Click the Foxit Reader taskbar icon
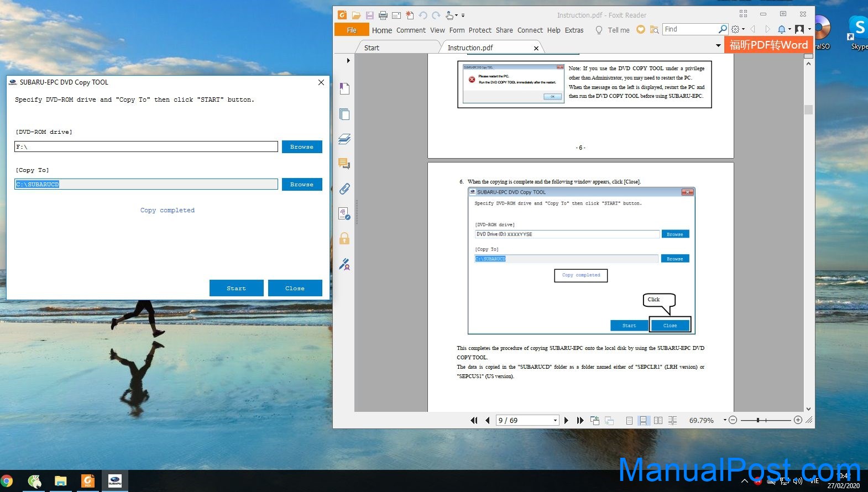 [x=88, y=481]
